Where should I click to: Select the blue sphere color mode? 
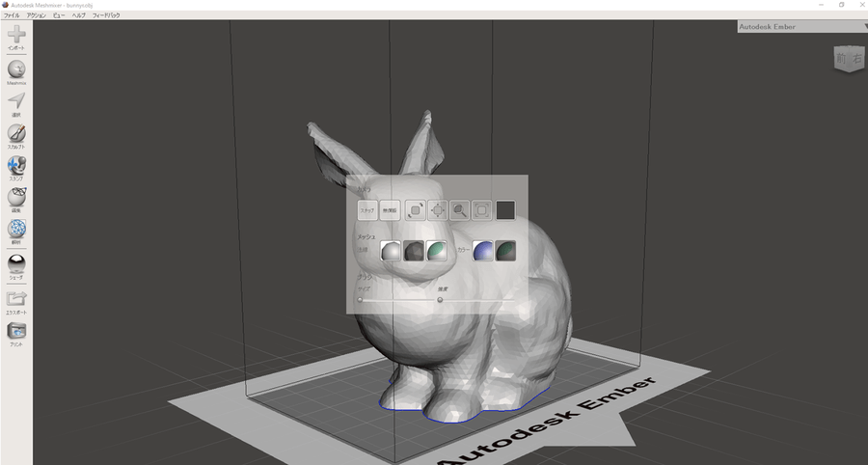click(483, 251)
